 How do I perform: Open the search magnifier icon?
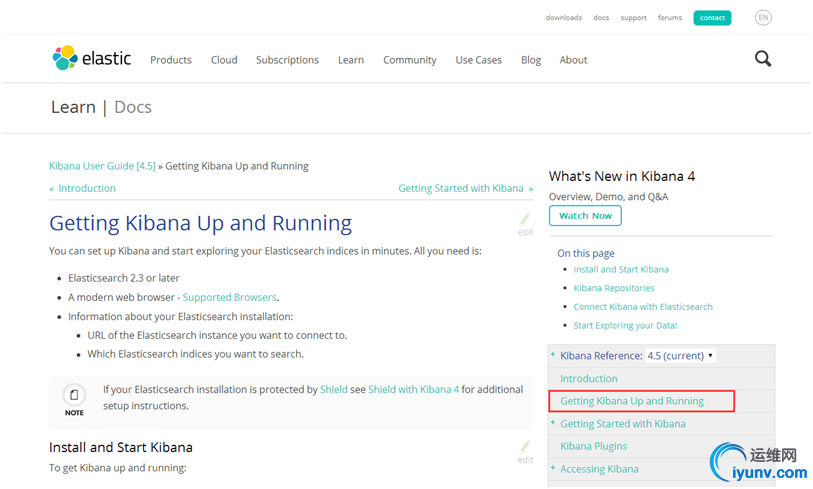763,59
